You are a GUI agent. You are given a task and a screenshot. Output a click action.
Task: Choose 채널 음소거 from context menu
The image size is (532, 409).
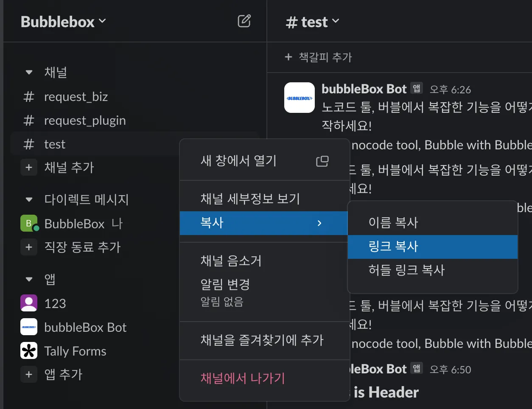pyautogui.click(x=231, y=261)
